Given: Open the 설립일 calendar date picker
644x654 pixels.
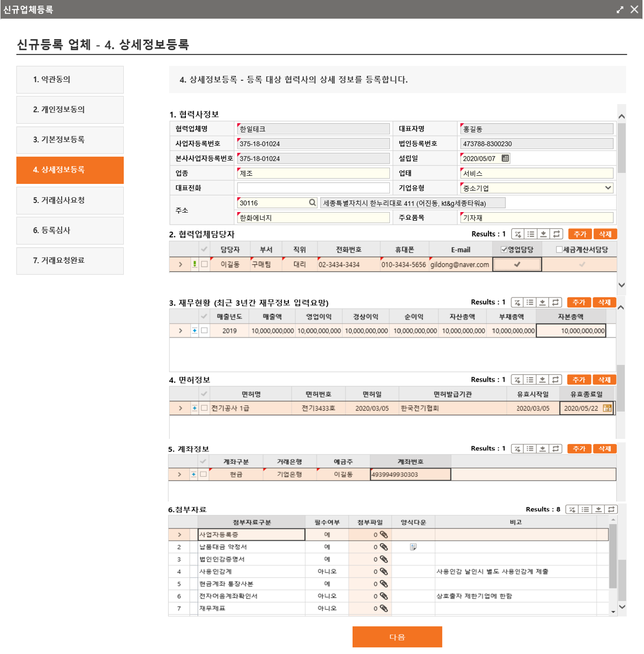Looking at the screenshot, I should (505, 159).
